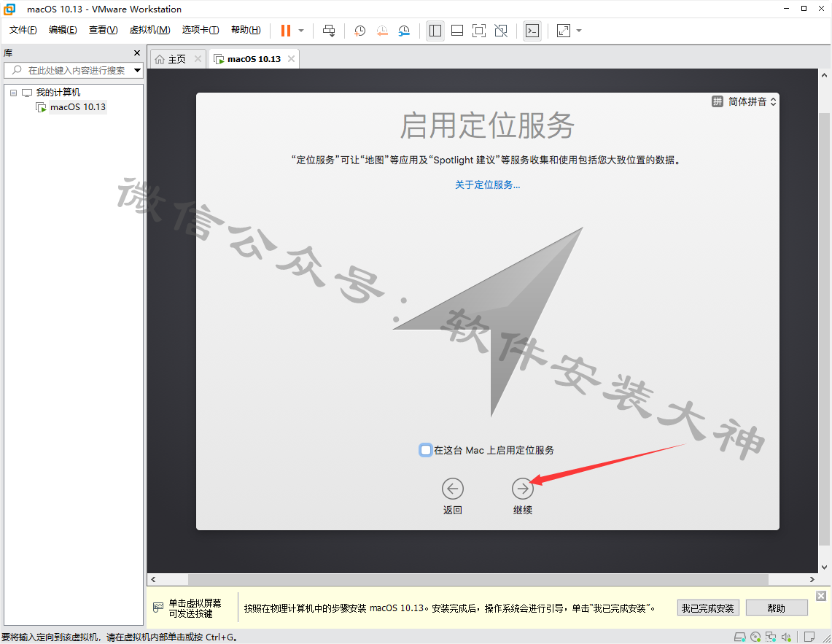Click the 我已完成安装 button
Viewport: 832px width, 644px height.
coord(708,608)
